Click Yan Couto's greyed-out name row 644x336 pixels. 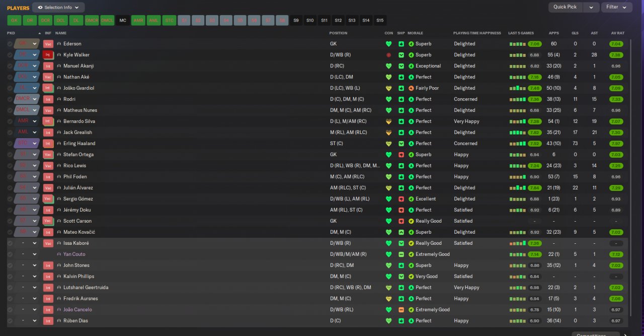tap(74, 254)
